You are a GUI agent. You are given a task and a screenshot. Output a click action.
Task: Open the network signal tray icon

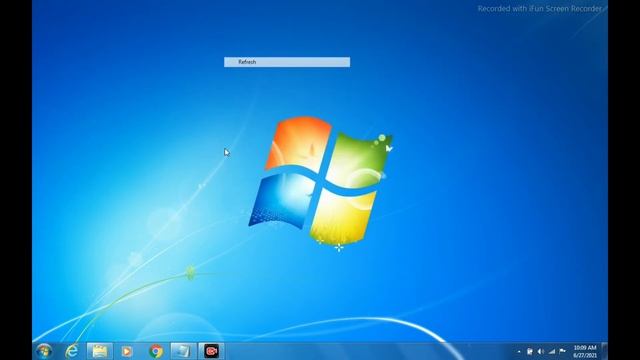click(x=551, y=351)
